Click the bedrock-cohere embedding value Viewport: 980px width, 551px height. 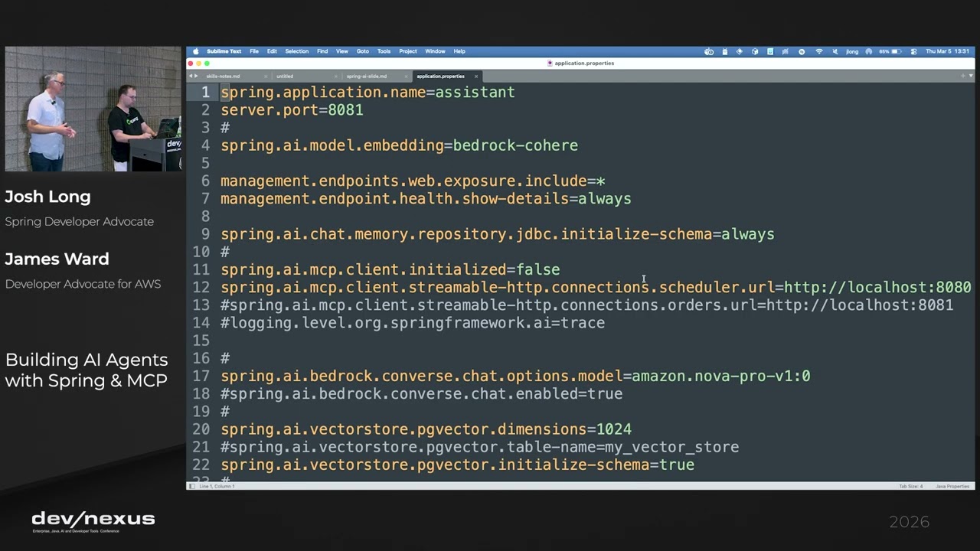[515, 145]
